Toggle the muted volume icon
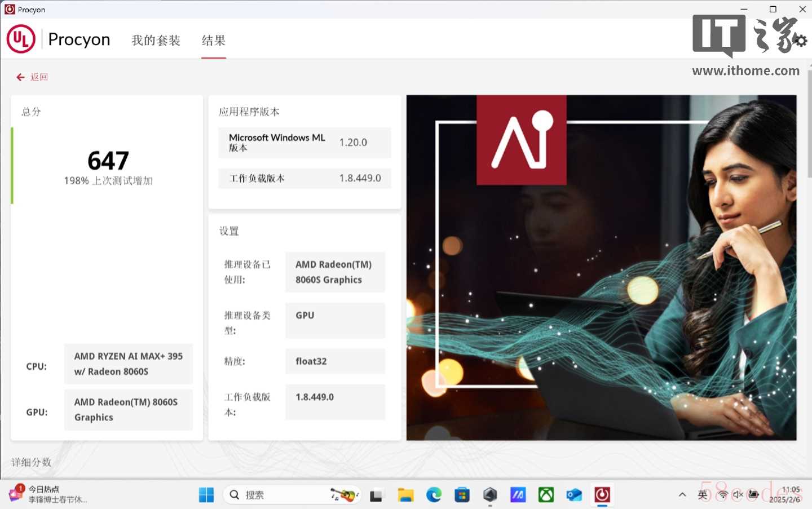Viewport: 812px width, 509px height. coord(738,495)
